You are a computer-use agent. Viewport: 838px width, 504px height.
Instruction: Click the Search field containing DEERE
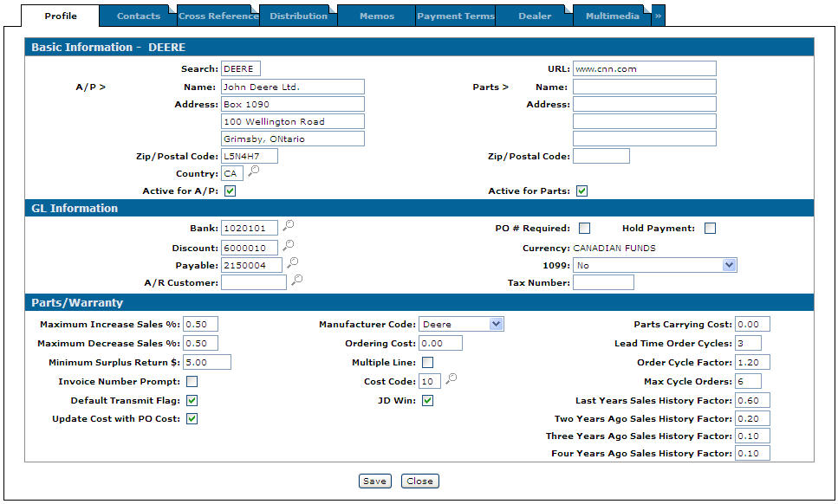[241, 69]
